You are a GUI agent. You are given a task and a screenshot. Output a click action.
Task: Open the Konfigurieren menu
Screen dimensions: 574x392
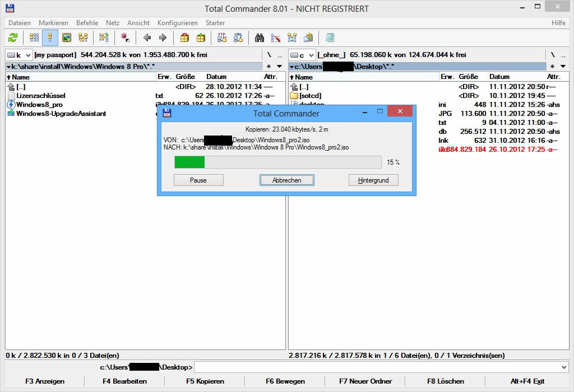(x=178, y=22)
